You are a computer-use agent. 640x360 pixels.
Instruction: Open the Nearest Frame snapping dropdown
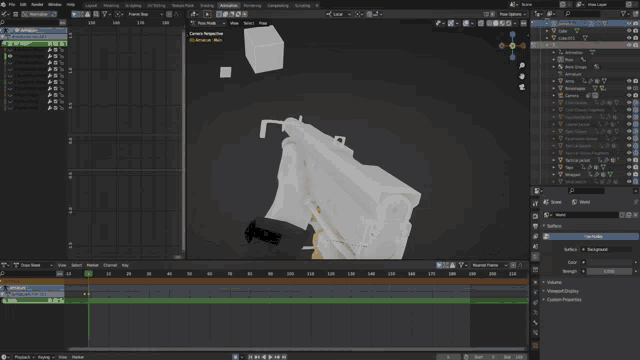tap(489, 265)
